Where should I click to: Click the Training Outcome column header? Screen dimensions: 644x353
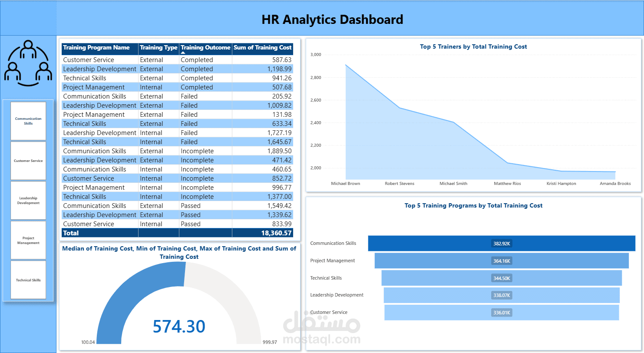pos(205,48)
